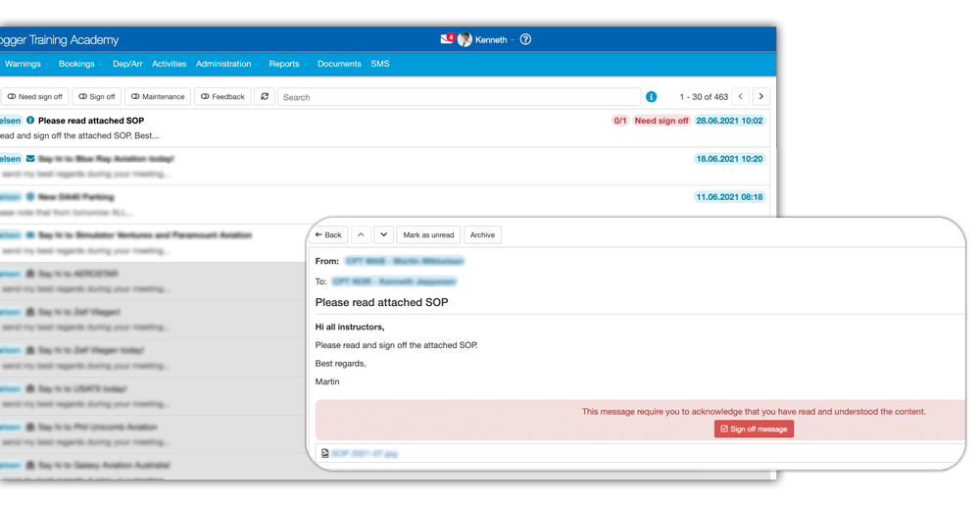This screenshot has width=980, height=506.
Task: Open the Warnings menu
Action: point(25,64)
